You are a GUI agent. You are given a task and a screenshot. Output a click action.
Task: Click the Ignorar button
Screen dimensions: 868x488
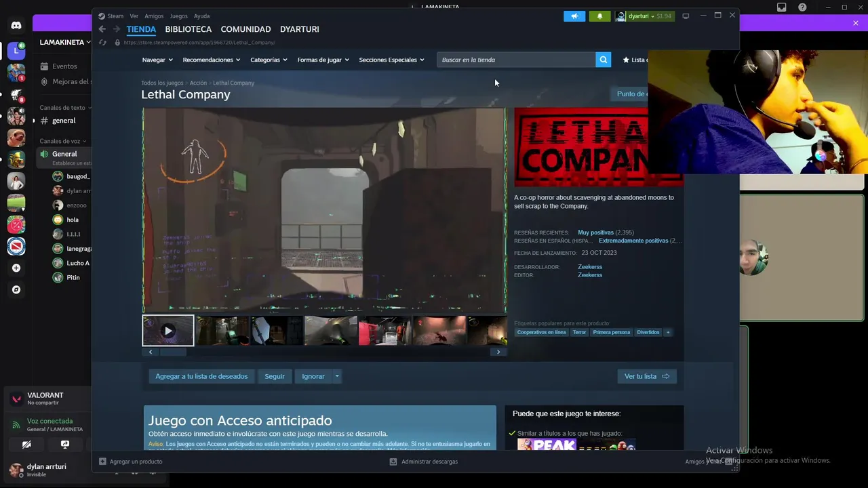tap(313, 376)
